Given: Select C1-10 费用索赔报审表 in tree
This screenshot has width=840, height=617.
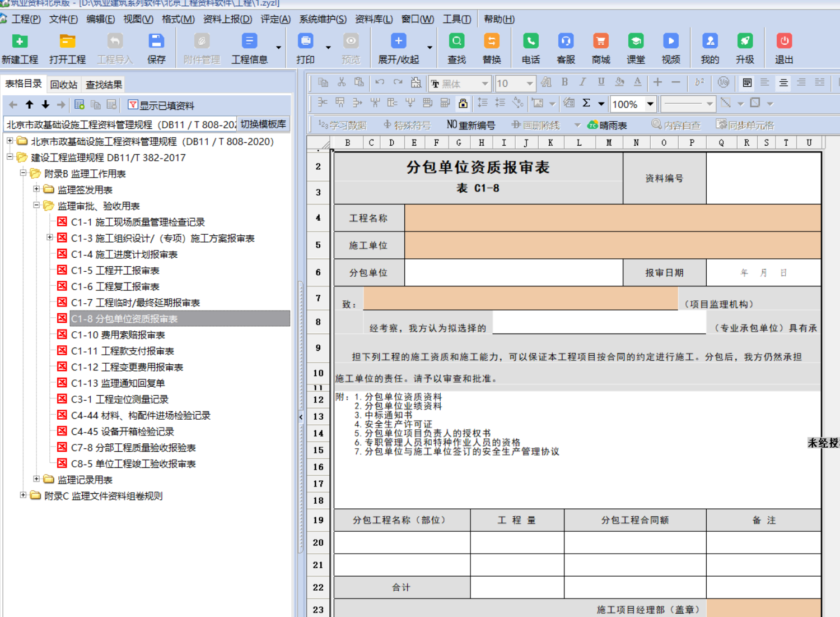Looking at the screenshot, I should [118, 335].
